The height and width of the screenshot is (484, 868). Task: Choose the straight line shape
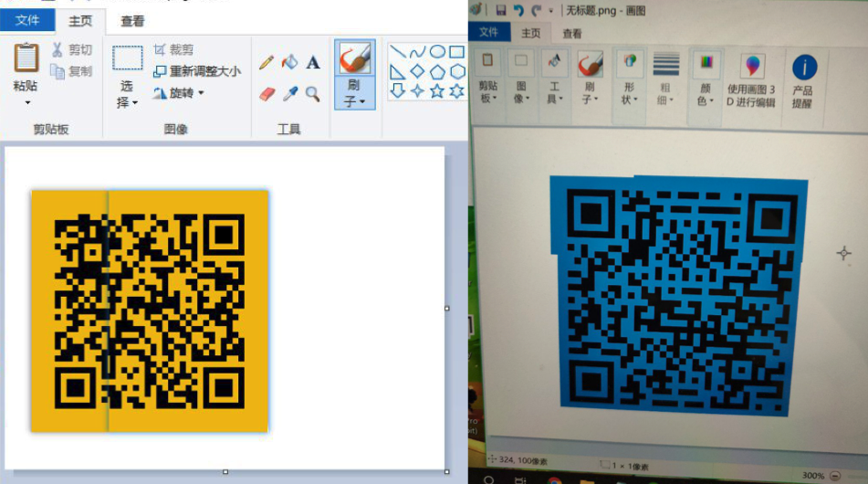coord(397,52)
